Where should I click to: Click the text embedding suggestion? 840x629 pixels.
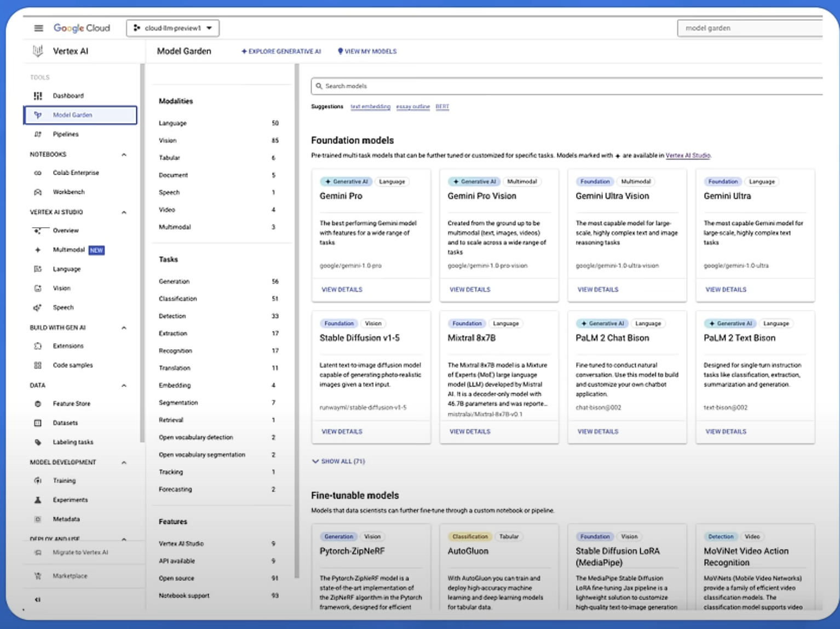[370, 107]
